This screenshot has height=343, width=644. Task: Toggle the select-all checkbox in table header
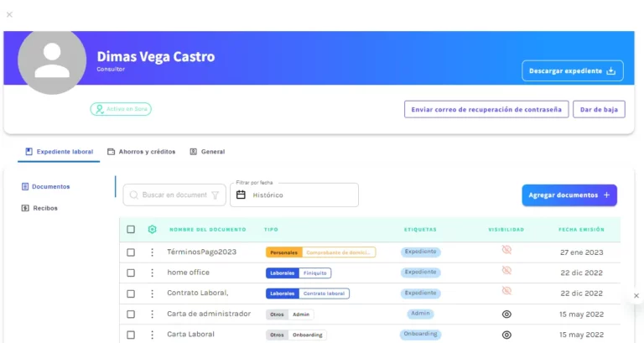click(131, 229)
